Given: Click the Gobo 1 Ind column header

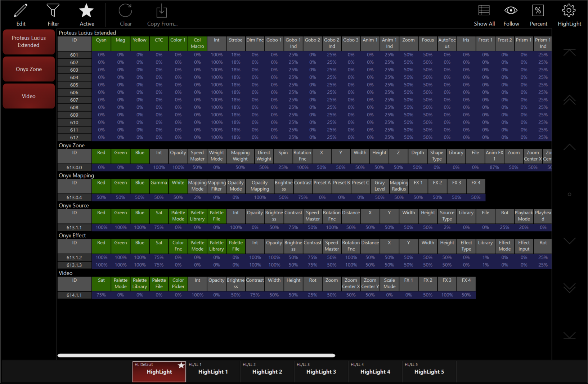Looking at the screenshot, I should pos(293,43).
